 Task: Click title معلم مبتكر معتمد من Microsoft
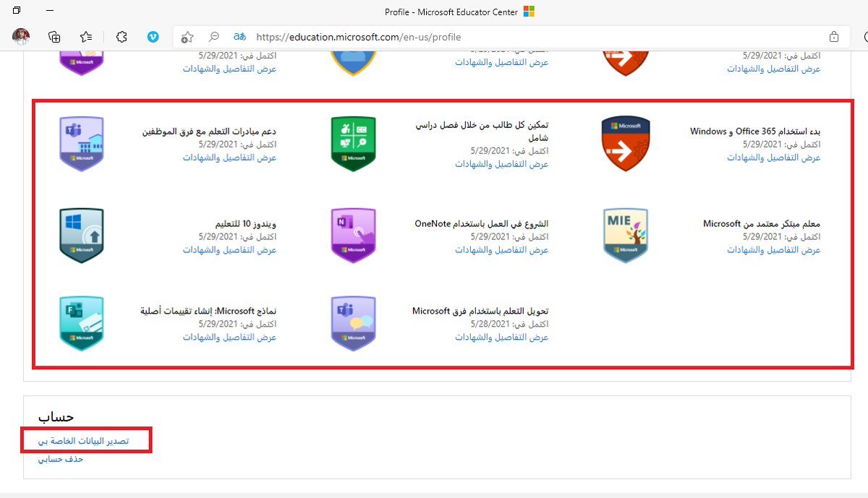[762, 224]
